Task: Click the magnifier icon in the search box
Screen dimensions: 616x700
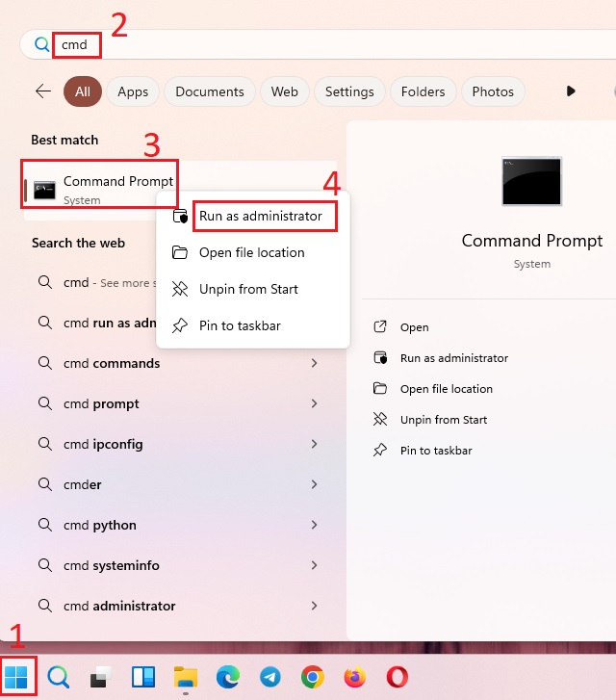Action: (42, 44)
